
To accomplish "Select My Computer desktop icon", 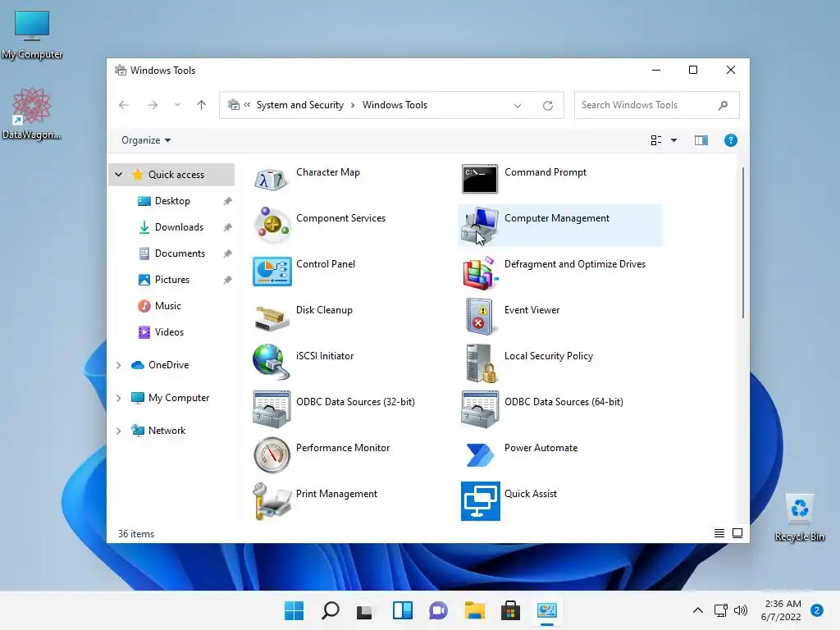I will coord(32,34).
